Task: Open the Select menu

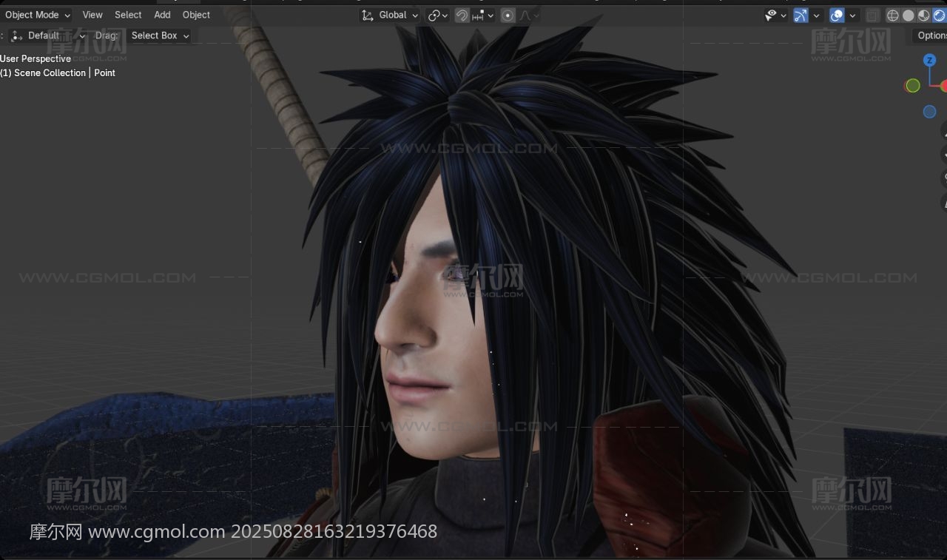Action: 128,15
